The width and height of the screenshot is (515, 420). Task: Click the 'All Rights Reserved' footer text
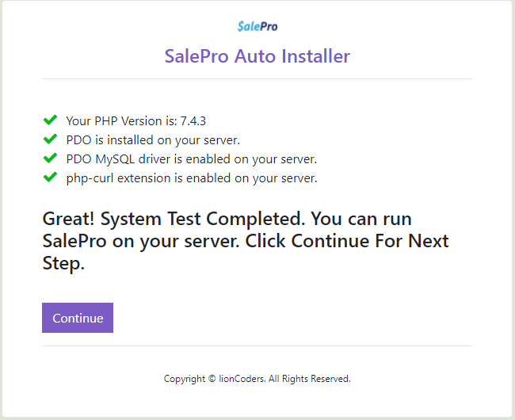coord(309,379)
